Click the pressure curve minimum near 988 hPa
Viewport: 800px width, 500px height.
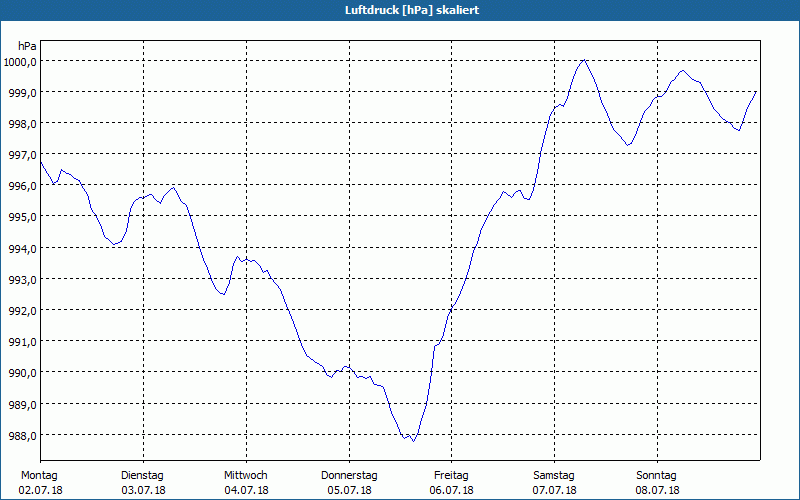414,441
